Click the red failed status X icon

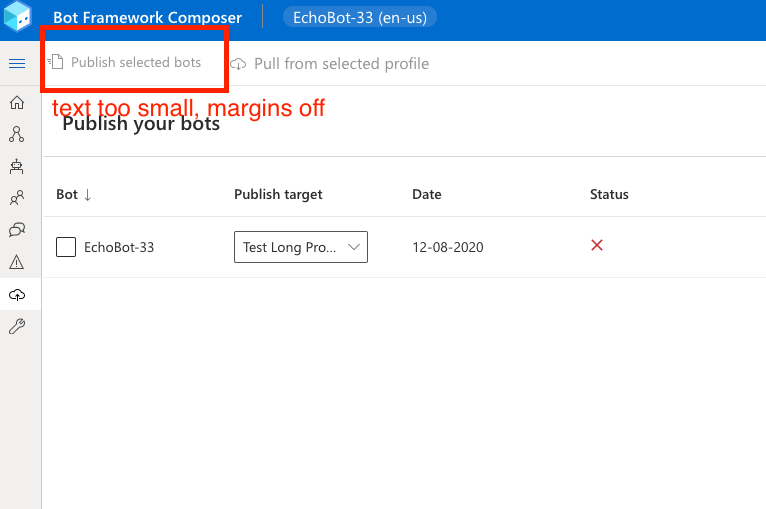(597, 245)
